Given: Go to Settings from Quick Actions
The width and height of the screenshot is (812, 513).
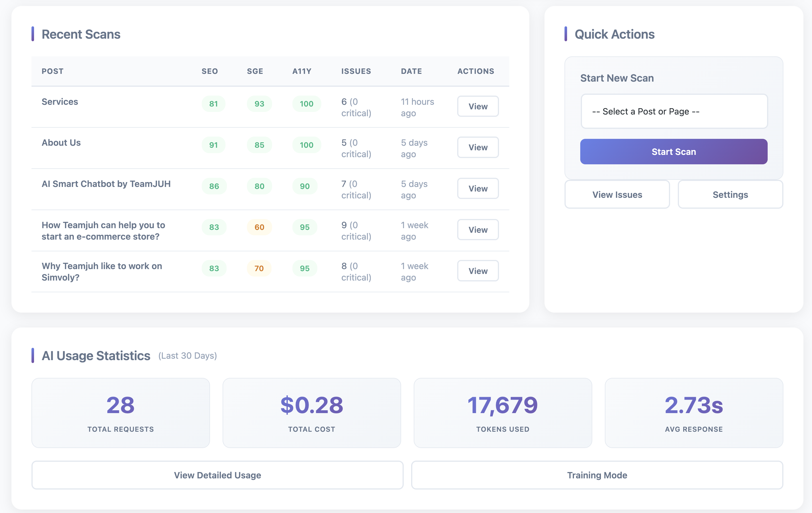Looking at the screenshot, I should tap(730, 195).
